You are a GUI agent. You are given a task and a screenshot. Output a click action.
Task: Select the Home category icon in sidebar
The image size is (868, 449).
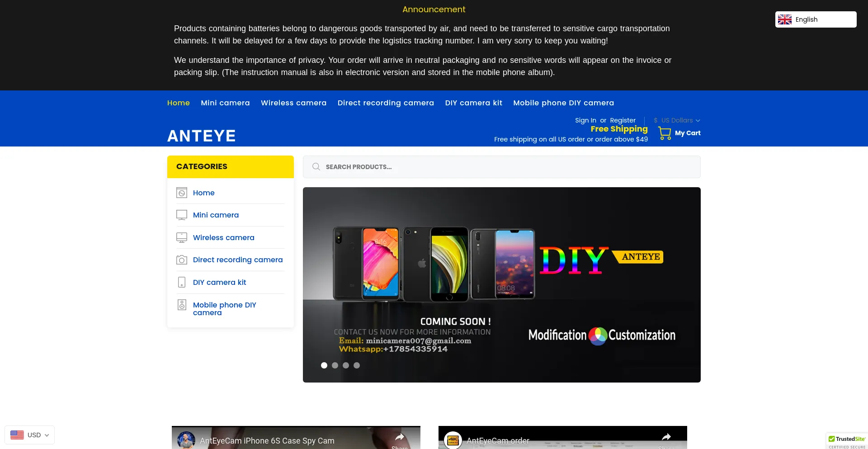182,192
